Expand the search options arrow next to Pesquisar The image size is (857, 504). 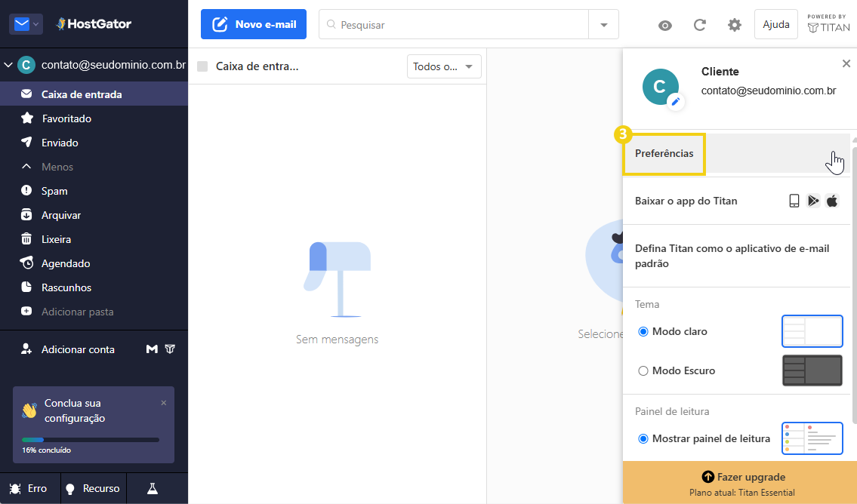(603, 24)
